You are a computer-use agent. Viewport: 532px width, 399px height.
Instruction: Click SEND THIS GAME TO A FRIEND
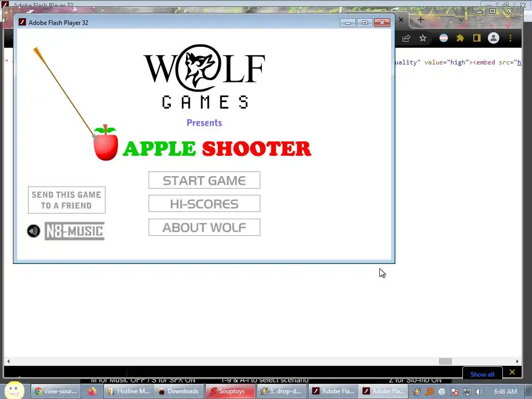click(66, 200)
